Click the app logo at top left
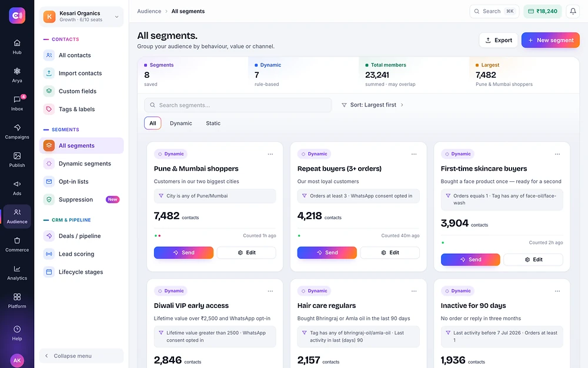 click(17, 15)
